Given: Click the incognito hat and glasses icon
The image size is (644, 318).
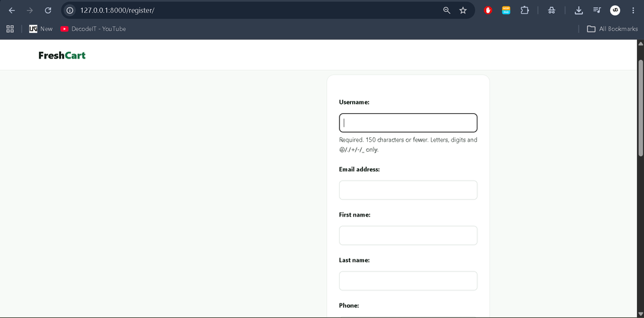Looking at the screenshot, I should coord(552,10).
